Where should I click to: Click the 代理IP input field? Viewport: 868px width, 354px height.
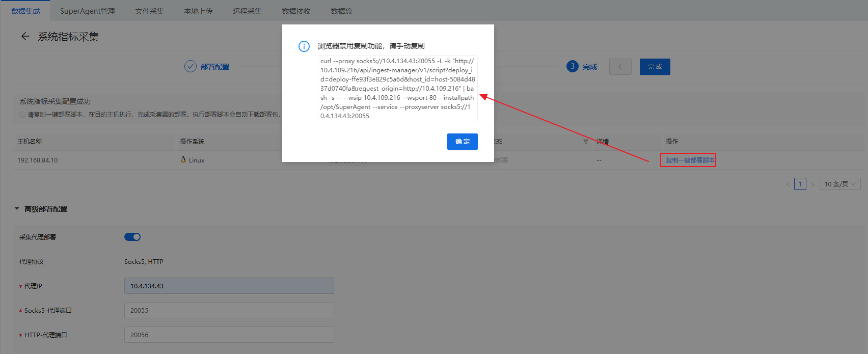[x=229, y=286]
